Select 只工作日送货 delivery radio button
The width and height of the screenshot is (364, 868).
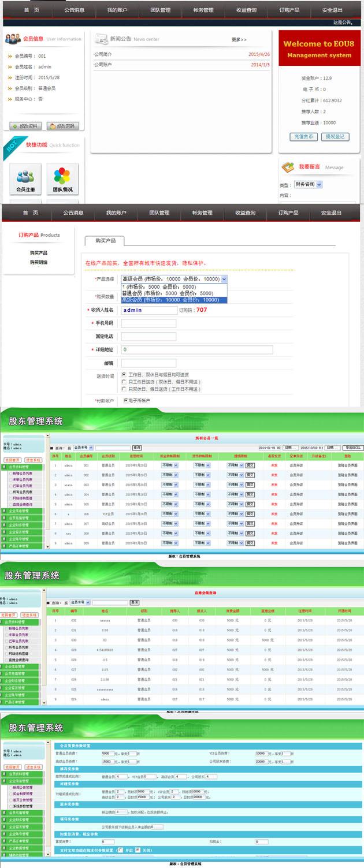pyautogui.click(x=124, y=382)
